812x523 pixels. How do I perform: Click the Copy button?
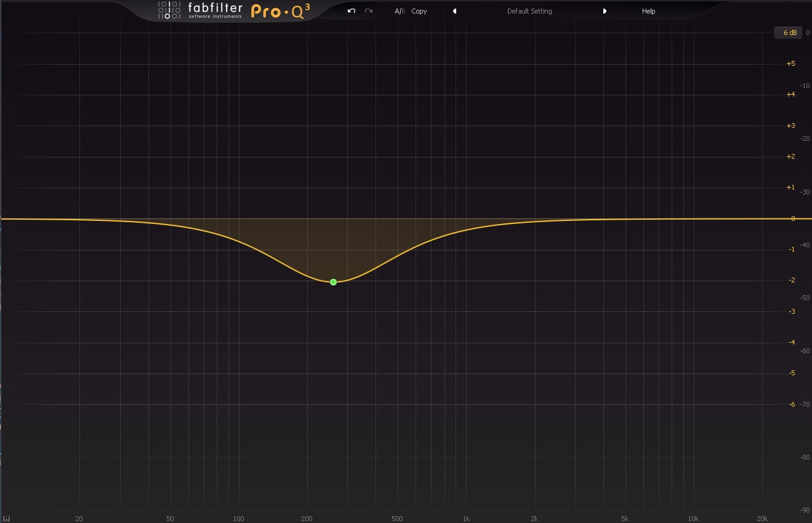coord(419,11)
